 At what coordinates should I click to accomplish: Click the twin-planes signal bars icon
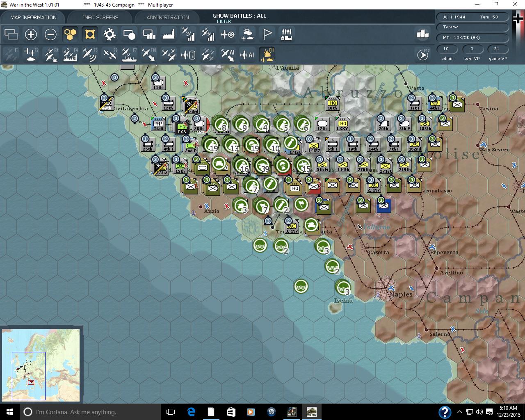click(208, 34)
